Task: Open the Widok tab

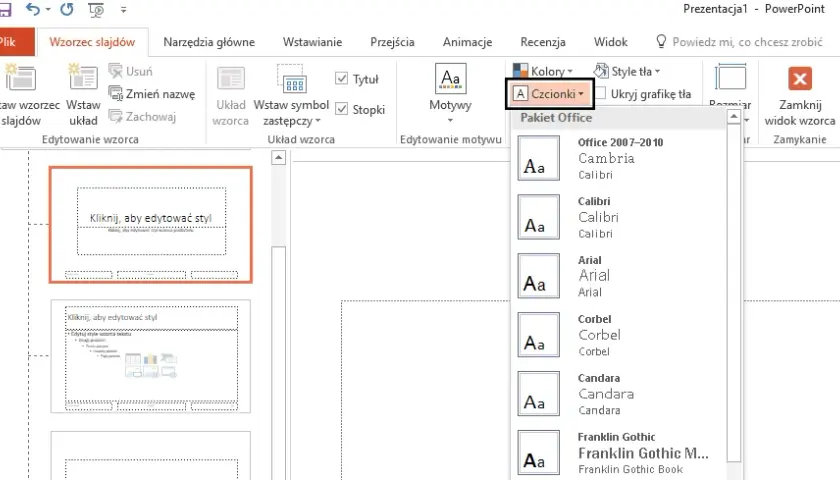Action: [610, 42]
